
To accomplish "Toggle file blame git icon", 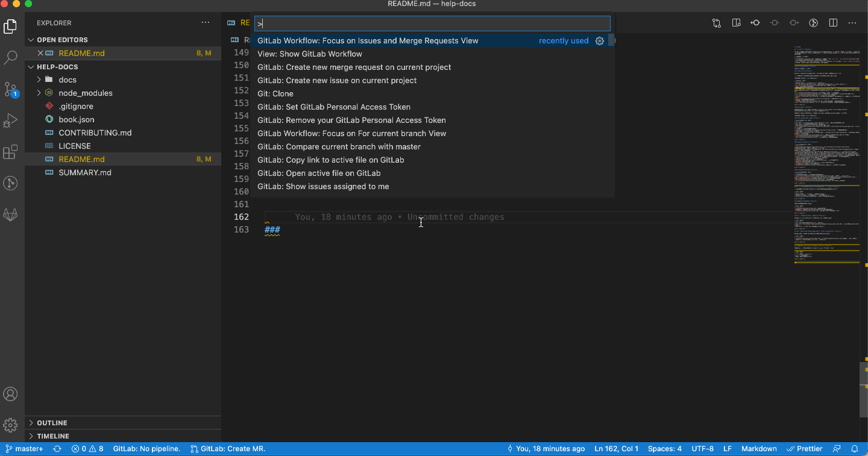I will 813,23.
